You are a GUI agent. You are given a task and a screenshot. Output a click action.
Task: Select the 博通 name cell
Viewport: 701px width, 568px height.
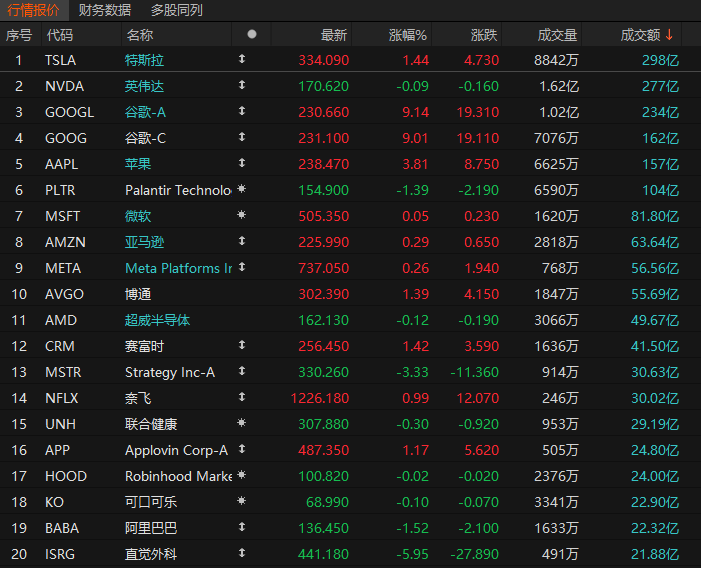coord(138,294)
